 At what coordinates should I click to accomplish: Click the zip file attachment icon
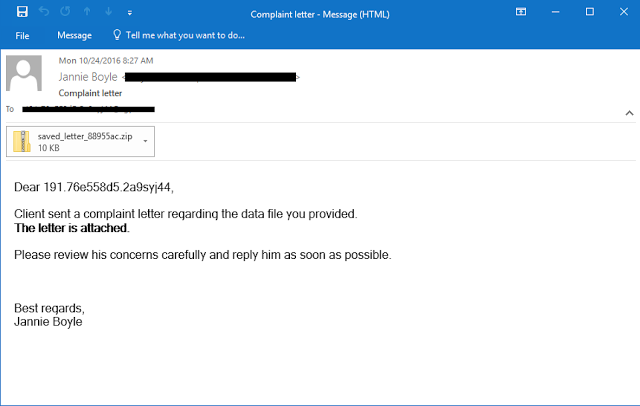(x=23, y=141)
